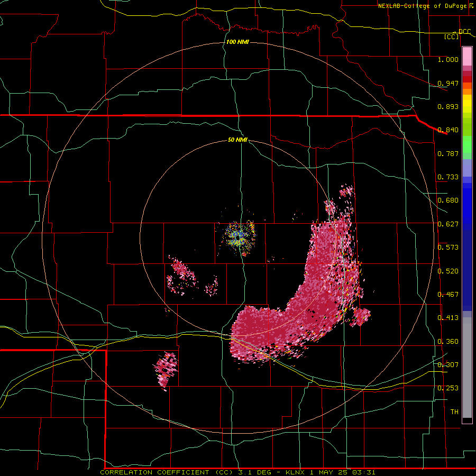The image size is (476, 476).
Task: Click the 'NEXLAB-College of DuPage' title text
Action: coord(422,6)
